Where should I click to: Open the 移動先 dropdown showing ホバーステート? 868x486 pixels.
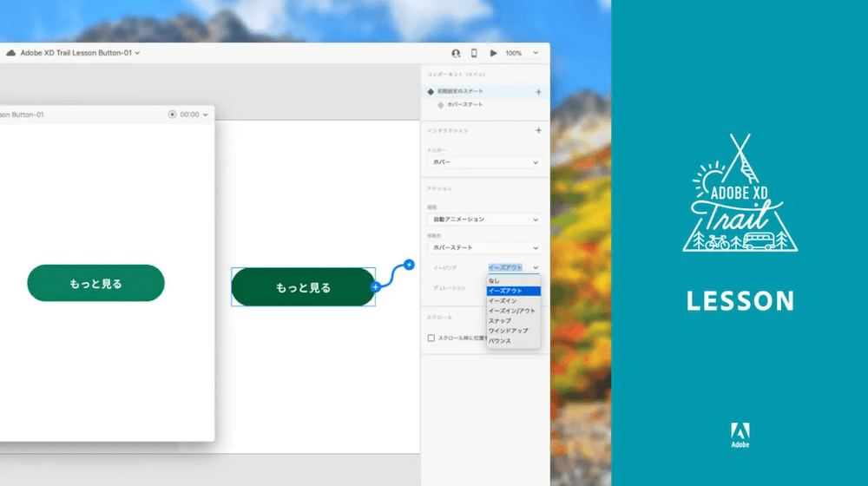(485, 247)
